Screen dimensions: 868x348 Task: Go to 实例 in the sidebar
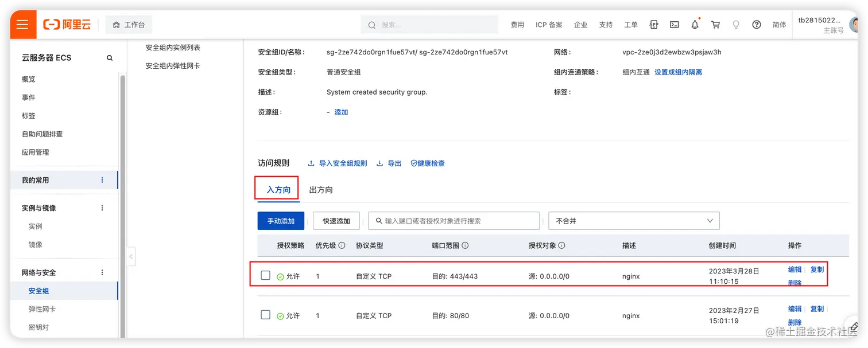click(36, 226)
